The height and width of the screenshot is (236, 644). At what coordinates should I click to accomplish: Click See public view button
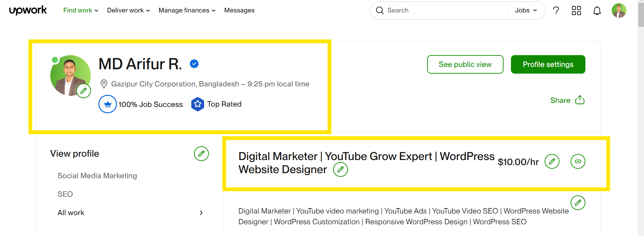pyautogui.click(x=465, y=64)
